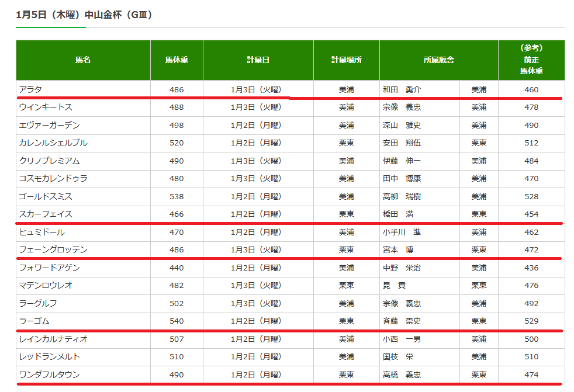This screenshot has height=392, width=574.
Task: Select horse name ラーグルフ
Action: [x=38, y=303]
